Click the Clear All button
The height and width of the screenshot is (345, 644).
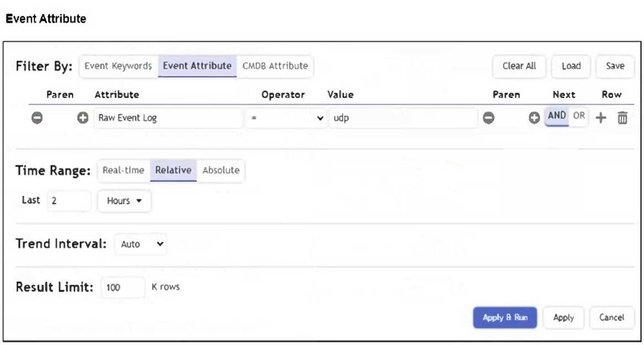coord(519,66)
